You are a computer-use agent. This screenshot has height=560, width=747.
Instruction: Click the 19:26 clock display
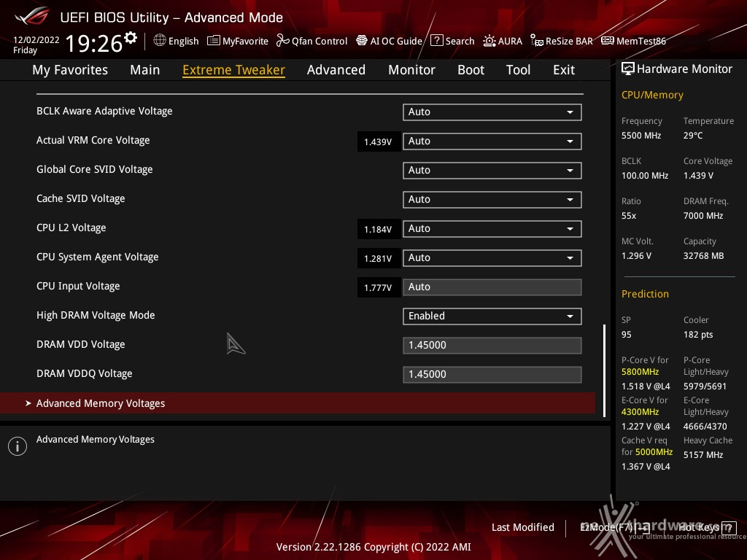point(94,43)
